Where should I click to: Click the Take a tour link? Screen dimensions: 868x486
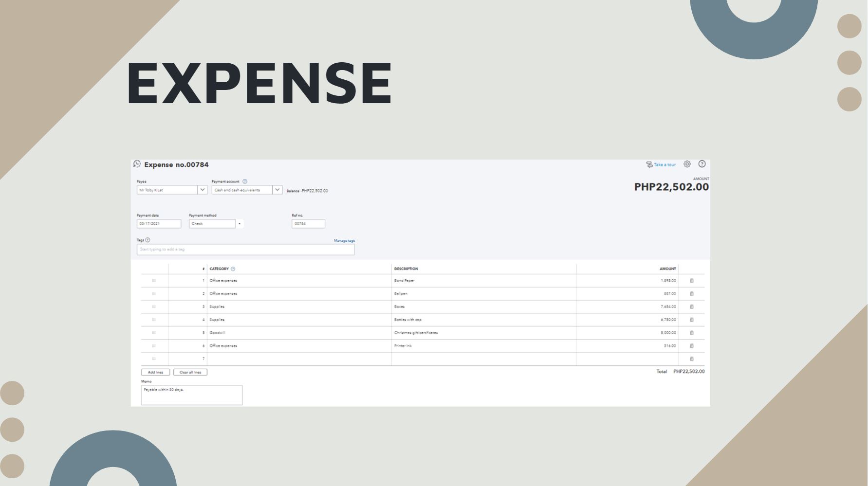tap(664, 165)
